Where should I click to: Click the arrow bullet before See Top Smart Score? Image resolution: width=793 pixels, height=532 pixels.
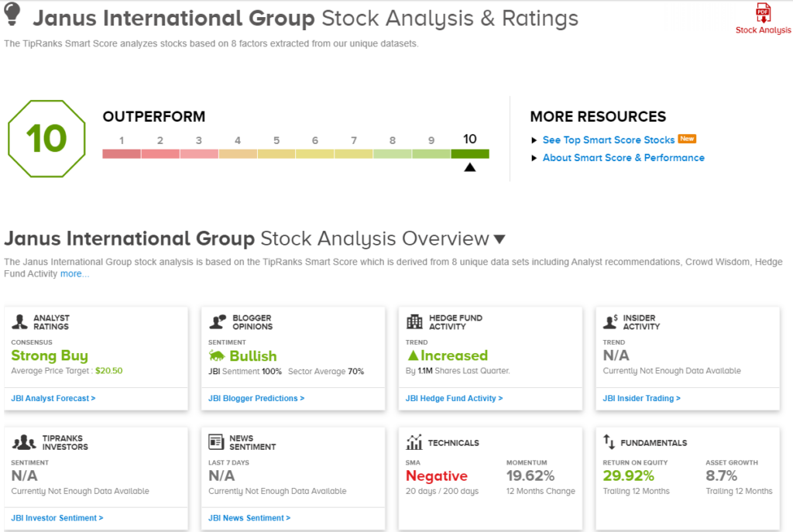(x=534, y=141)
